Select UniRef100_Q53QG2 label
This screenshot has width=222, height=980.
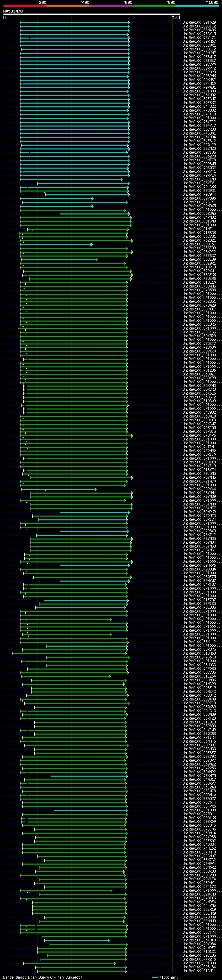tap(199, 168)
